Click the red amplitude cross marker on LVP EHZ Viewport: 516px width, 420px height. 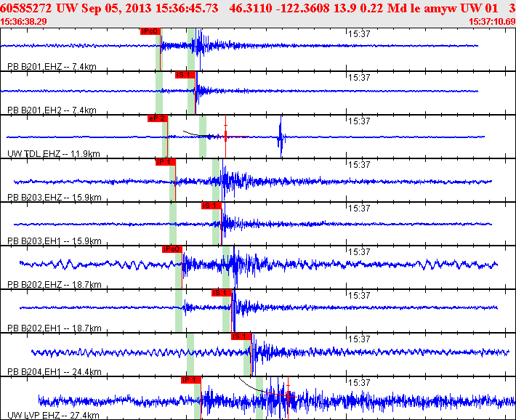288,396
